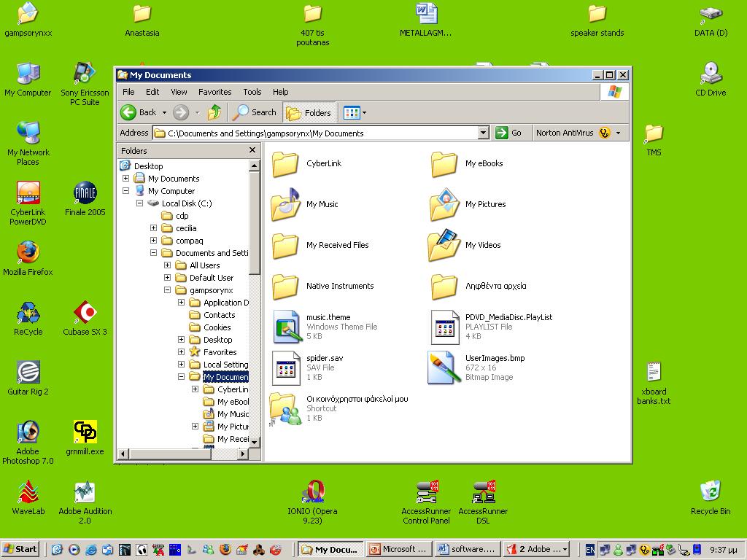Open the Tools menu
This screenshot has height=560, width=747.
(252, 92)
